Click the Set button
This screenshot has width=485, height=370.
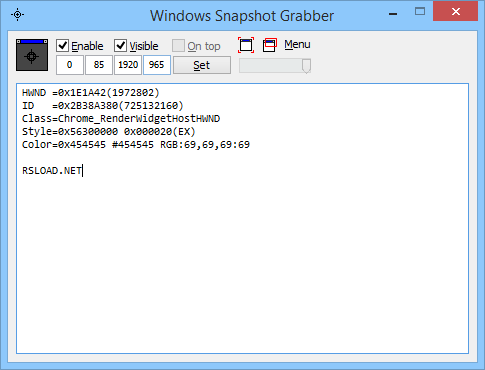pyautogui.click(x=202, y=65)
